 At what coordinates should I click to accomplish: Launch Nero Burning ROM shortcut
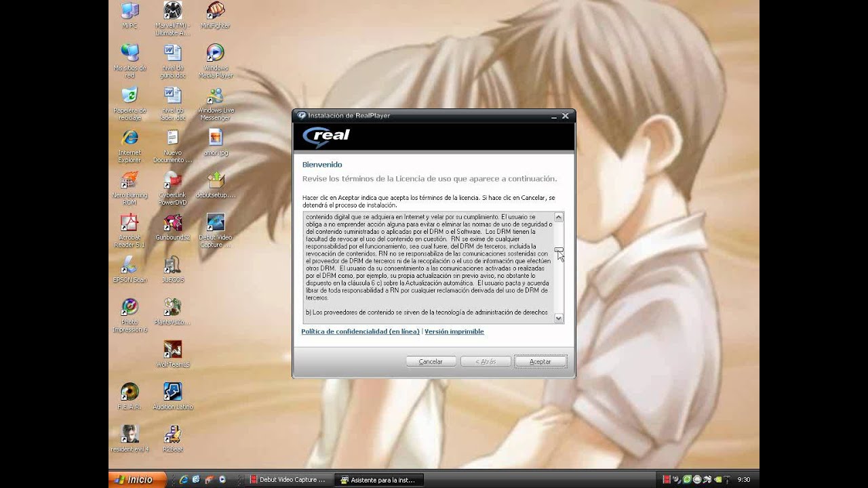pos(130,188)
